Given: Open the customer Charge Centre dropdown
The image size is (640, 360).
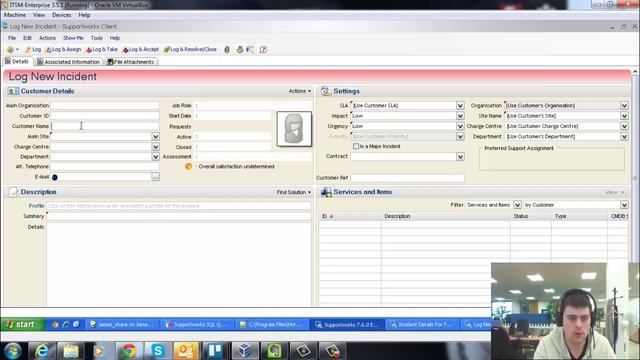Looking at the screenshot, I should [x=156, y=147].
